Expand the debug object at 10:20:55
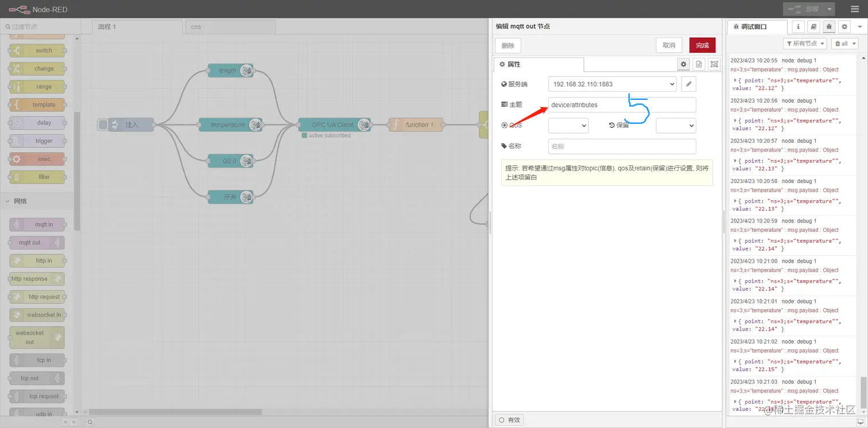Viewport: 868px width, 428px height. point(736,80)
